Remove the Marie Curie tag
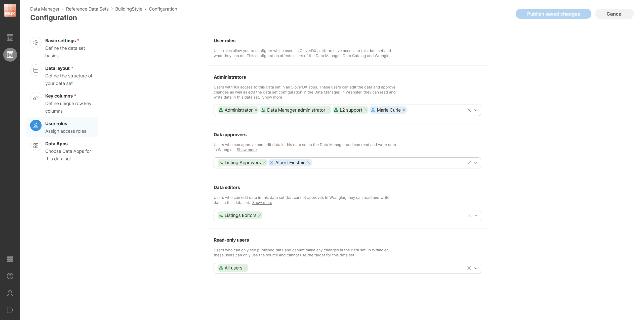The width and height of the screenshot is (644, 320). pyautogui.click(x=404, y=110)
